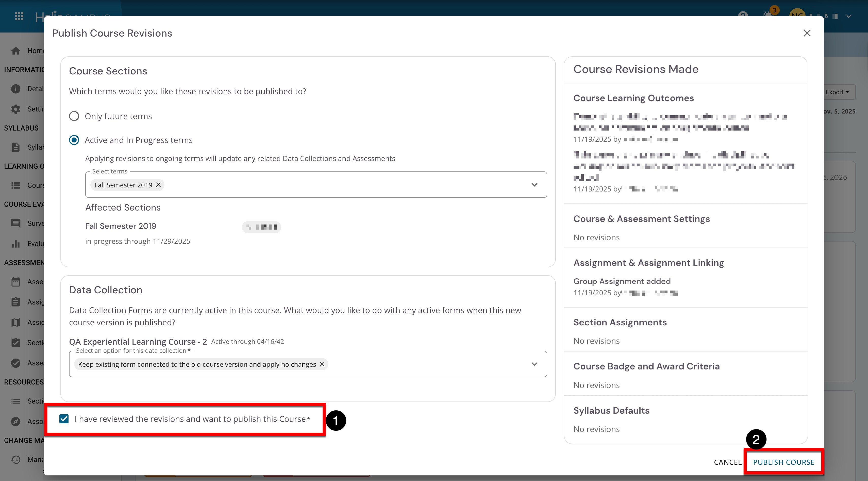Screen dimensions: 868x481
Task: Expand the Select terms dropdown arrow
Action: (x=534, y=185)
